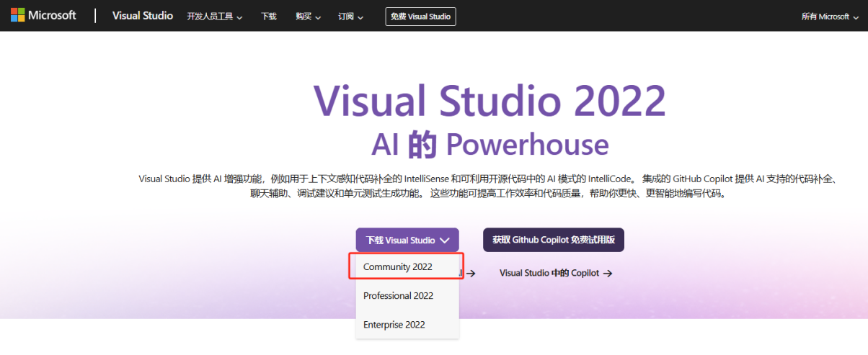868x355 pixels.
Task: Expand the 所有 Microsoft menu
Action: point(830,17)
